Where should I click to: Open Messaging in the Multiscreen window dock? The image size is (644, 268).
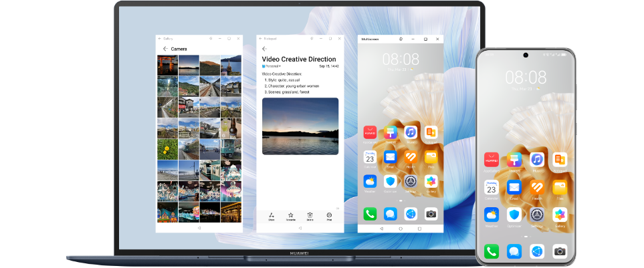point(390,214)
